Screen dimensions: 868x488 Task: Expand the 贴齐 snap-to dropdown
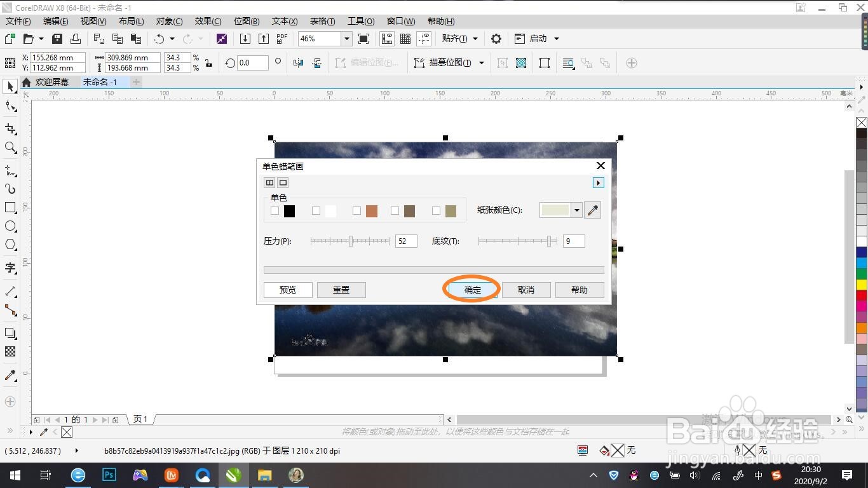(x=475, y=39)
